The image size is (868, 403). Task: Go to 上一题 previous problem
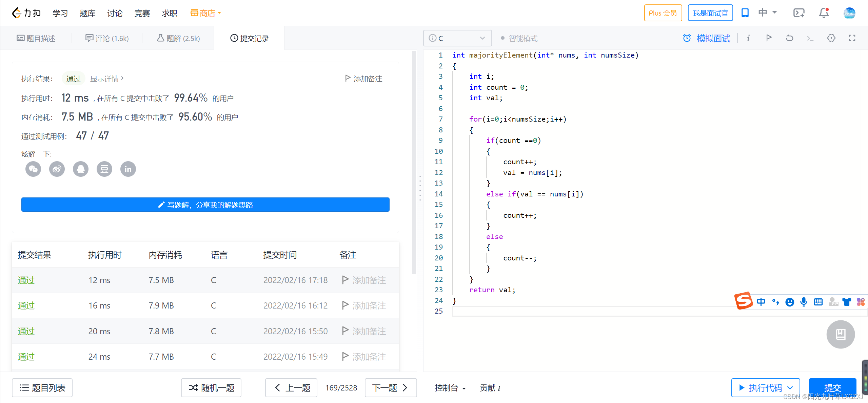[291, 388]
